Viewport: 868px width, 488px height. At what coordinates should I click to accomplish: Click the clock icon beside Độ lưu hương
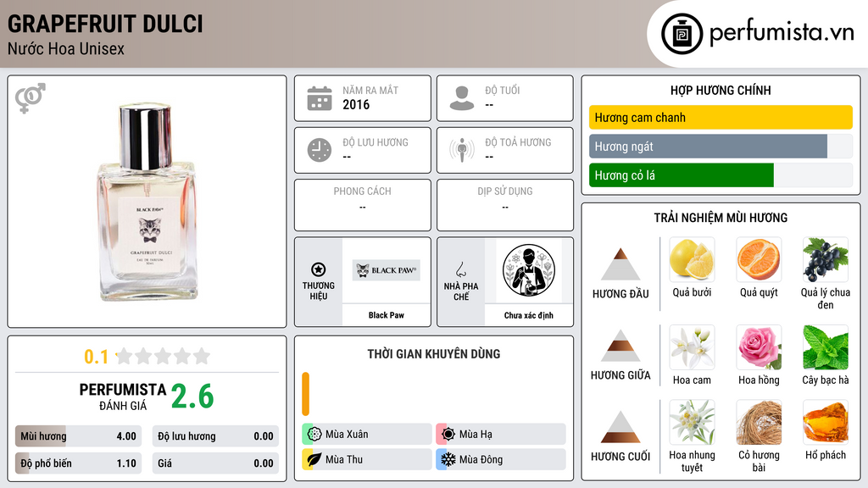(x=320, y=150)
